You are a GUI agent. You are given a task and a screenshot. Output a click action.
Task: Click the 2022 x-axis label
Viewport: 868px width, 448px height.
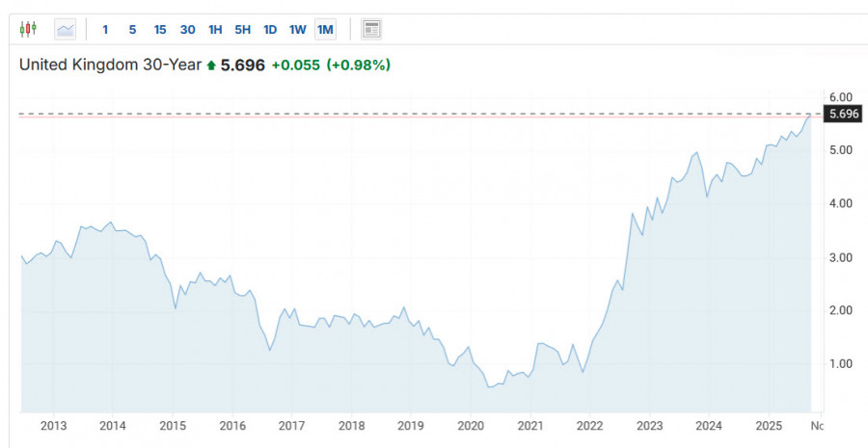[589, 426]
